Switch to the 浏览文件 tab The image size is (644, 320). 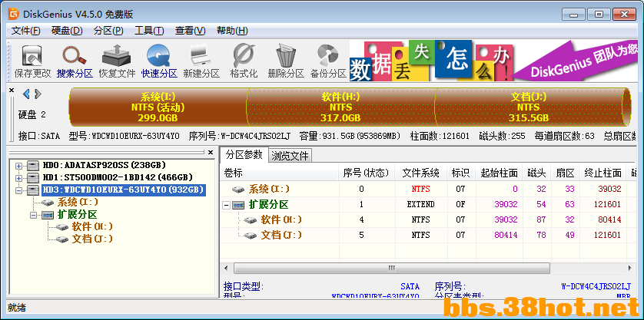coord(290,156)
